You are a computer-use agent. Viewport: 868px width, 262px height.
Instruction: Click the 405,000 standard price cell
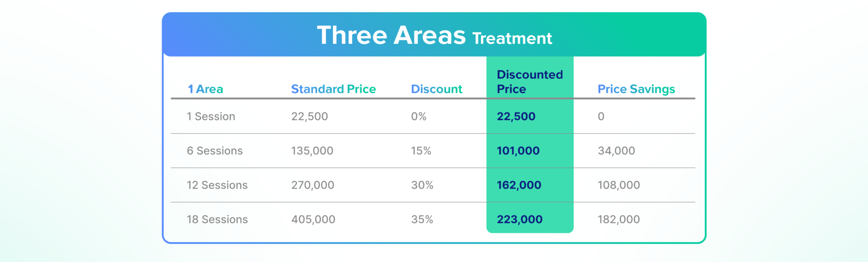pos(313,220)
